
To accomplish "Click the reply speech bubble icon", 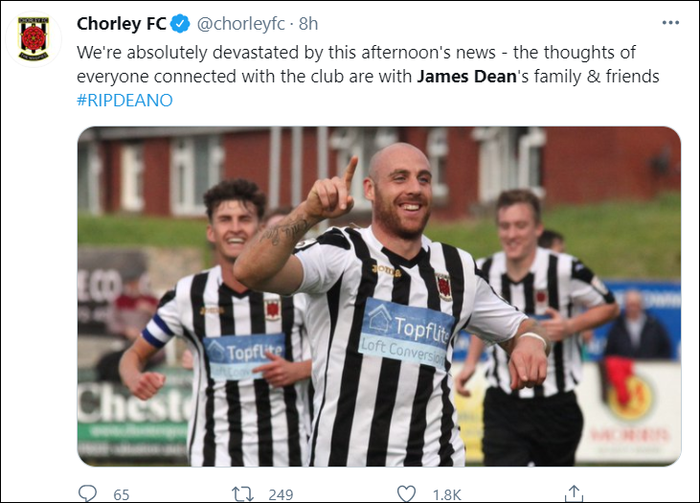I will pos(87,494).
